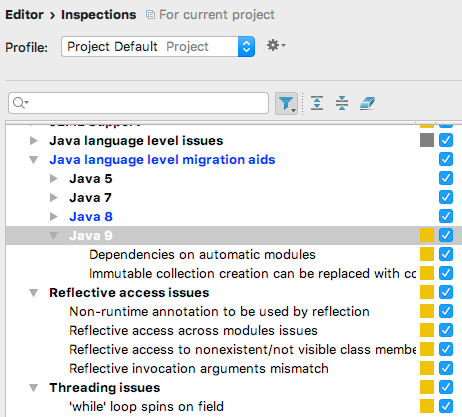Click the 'Inspections' breadcrumb

pyautogui.click(x=99, y=15)
